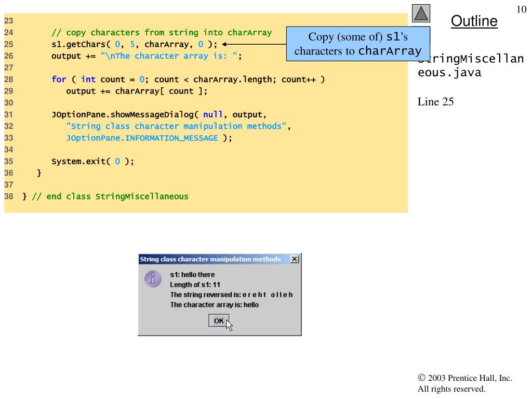532x399 pixels.
Task: Click the 'Line 25' text on right
Action: click(435, 102)
